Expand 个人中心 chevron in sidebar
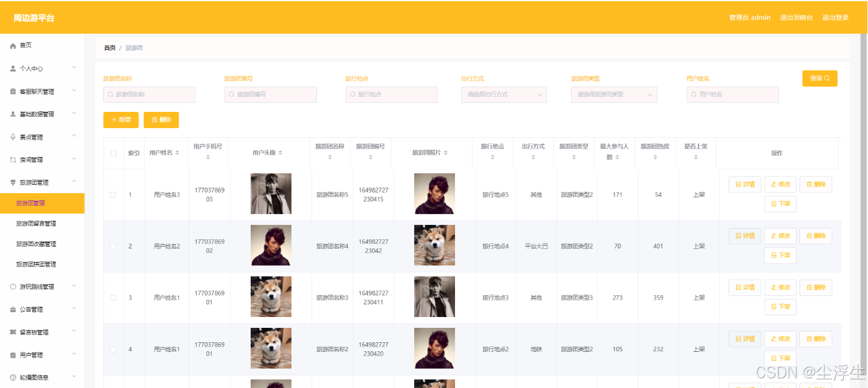 click(74, 68)
